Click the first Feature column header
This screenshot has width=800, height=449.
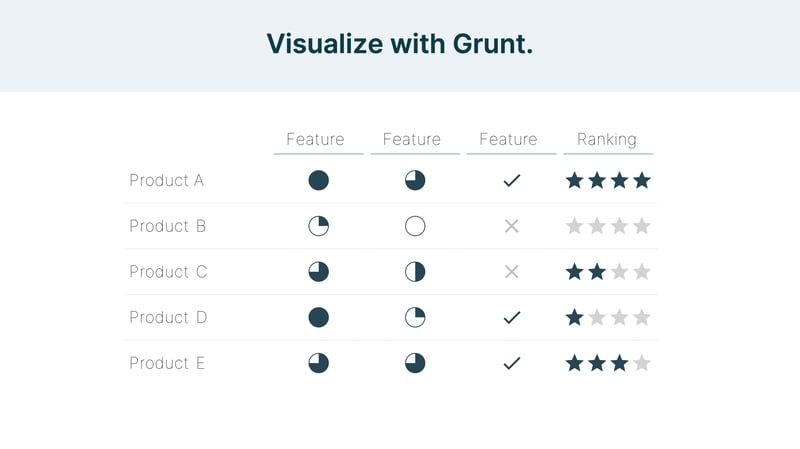pos(315,139)
